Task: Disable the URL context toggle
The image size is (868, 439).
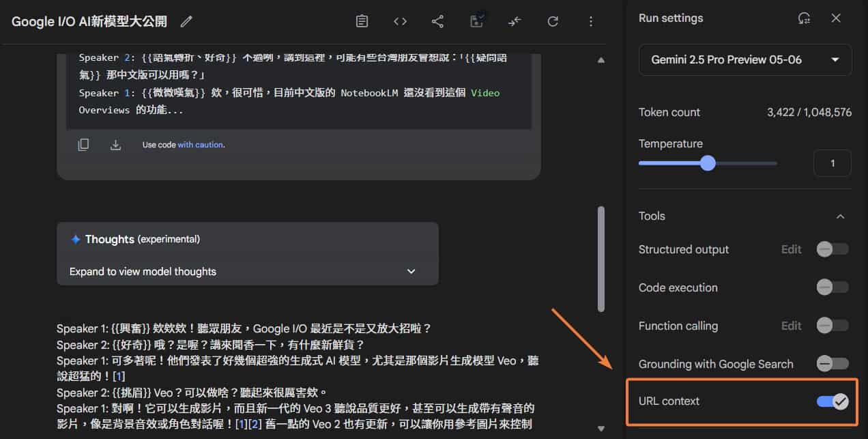Action: (x=833, y=401)
